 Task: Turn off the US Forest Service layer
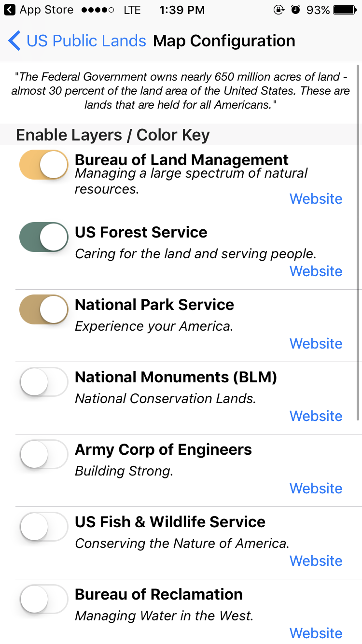(44, 237)
